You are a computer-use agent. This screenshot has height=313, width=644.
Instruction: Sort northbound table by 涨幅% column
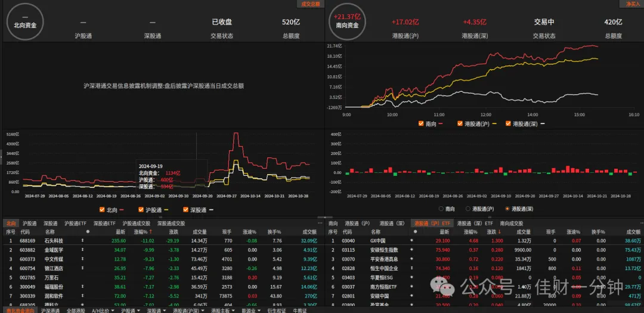point(143,232)
